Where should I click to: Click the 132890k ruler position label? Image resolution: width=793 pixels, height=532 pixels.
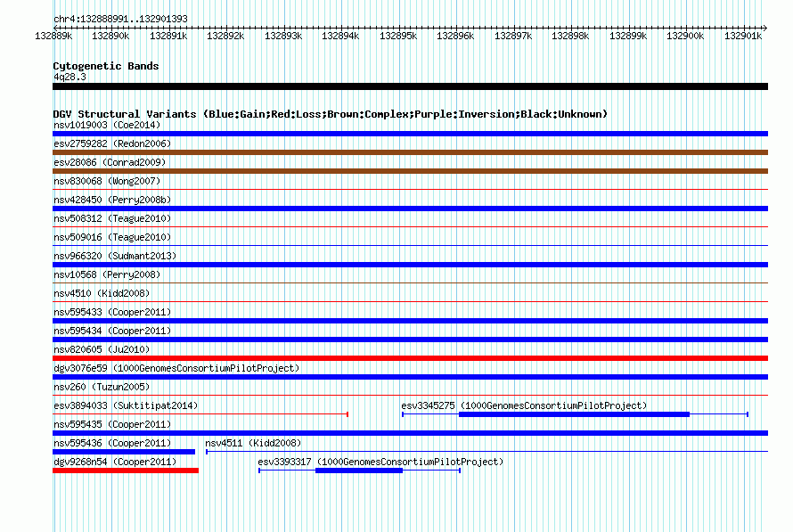click(x=110, y=36)
